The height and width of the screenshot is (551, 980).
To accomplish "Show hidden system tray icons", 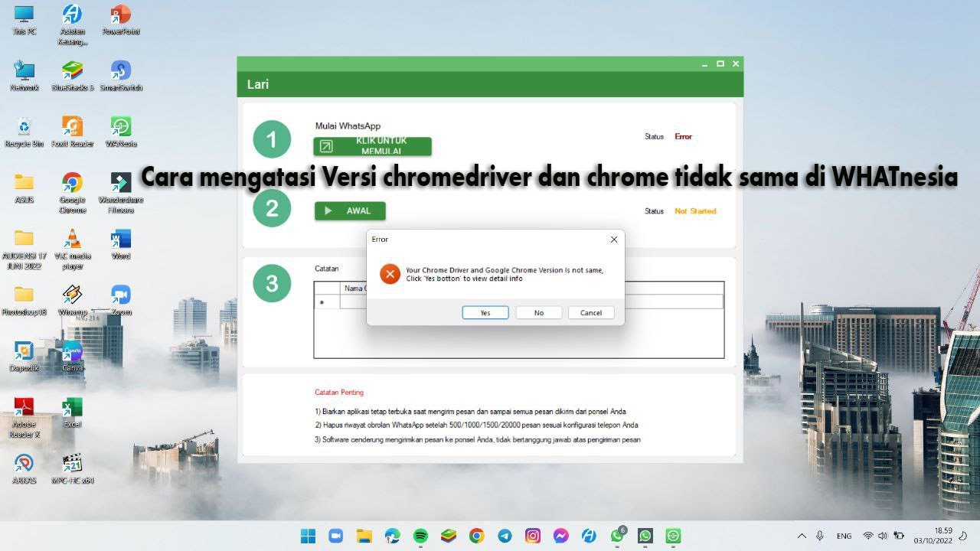I will (802, 536).
